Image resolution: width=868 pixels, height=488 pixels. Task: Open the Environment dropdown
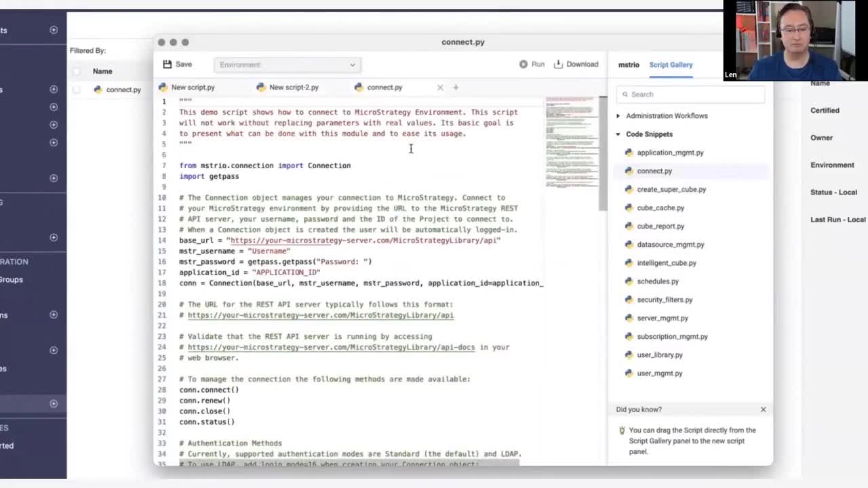point(287,64)
